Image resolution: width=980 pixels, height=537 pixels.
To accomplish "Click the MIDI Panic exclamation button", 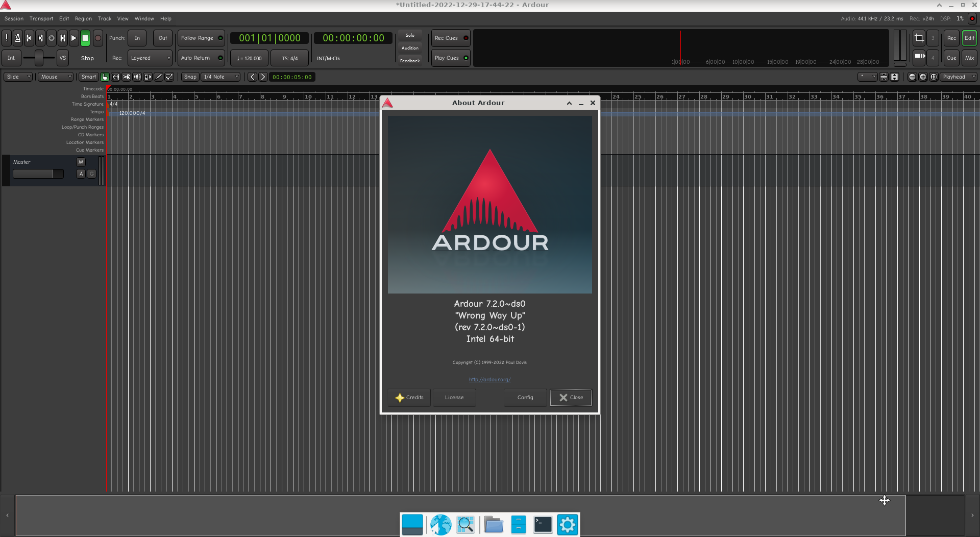I will 7,38.
